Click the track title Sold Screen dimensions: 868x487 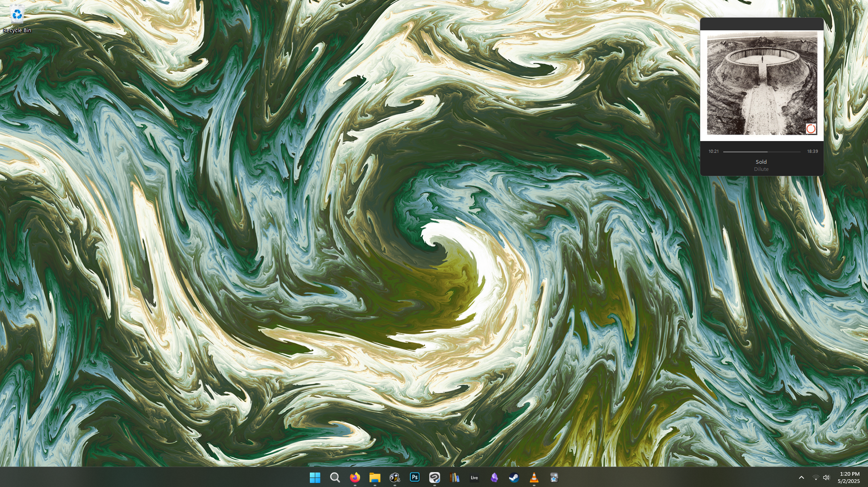coord(761,162)
